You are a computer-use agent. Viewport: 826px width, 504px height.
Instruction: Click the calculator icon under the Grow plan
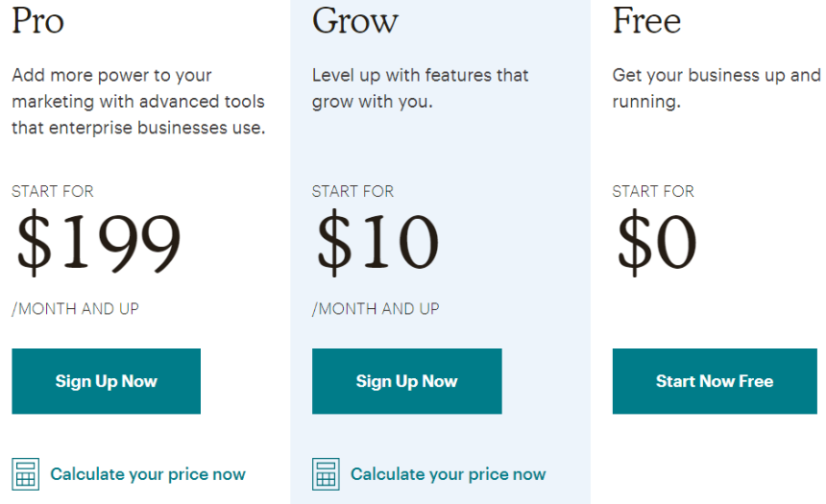[x=326, y=473]
